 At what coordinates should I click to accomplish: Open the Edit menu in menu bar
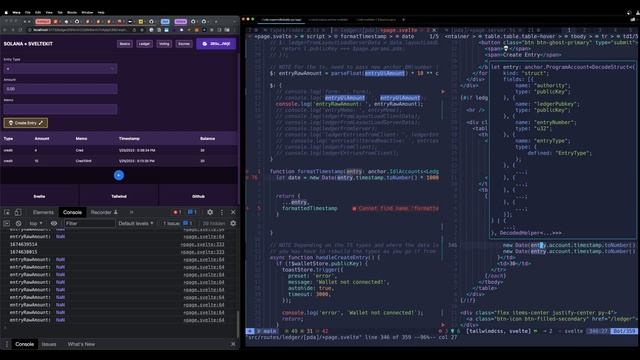(38, 12)
